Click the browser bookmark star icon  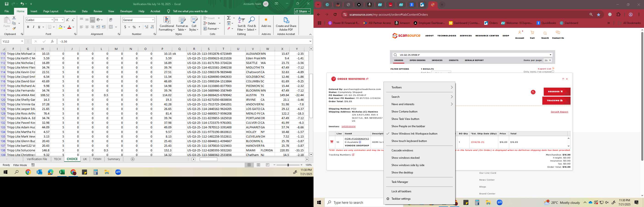(x=599, y=14)
